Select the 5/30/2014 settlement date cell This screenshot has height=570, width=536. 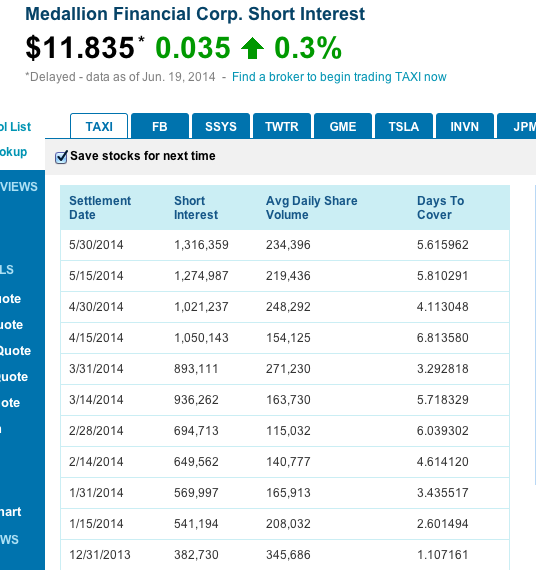(96, 245)
